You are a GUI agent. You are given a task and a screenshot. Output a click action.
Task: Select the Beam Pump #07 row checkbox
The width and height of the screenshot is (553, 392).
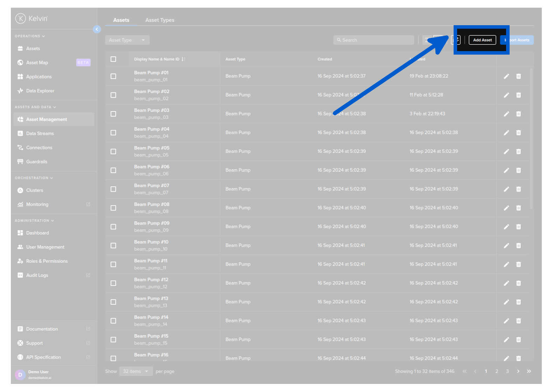tap(113, 189)
